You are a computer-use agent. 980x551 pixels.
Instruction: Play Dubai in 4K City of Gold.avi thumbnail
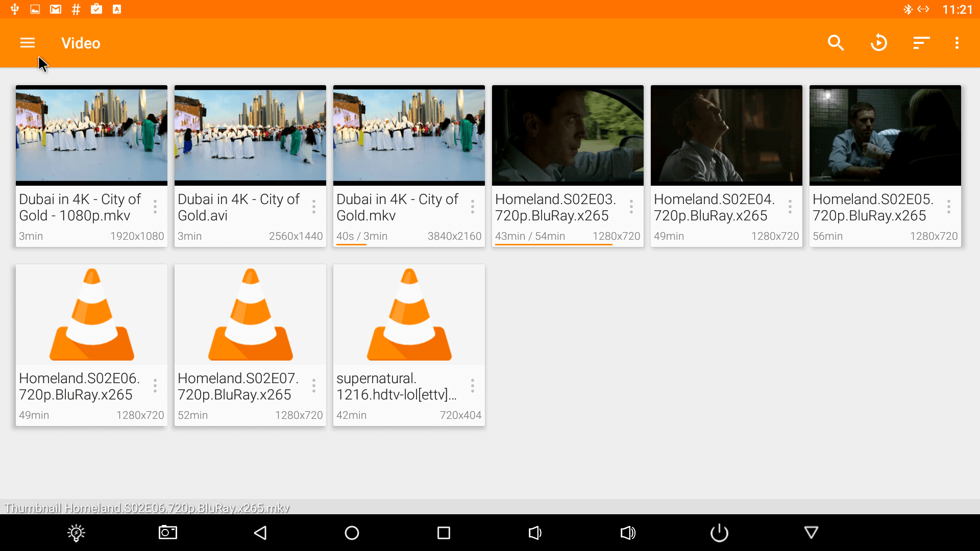[250, 135]
